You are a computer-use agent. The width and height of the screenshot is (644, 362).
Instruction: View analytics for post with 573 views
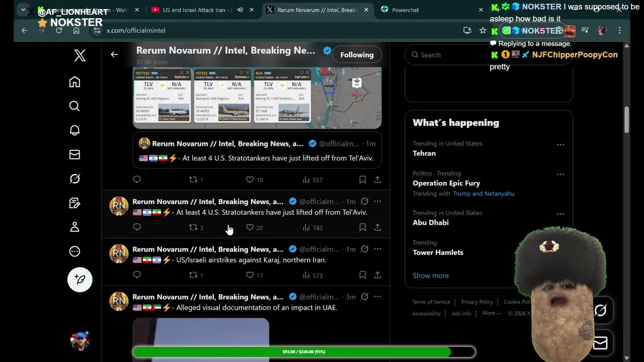tap(312, 275)
